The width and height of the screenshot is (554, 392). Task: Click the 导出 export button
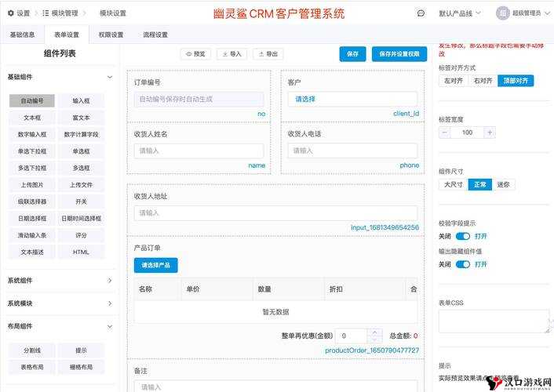click(x=268, y=54)
